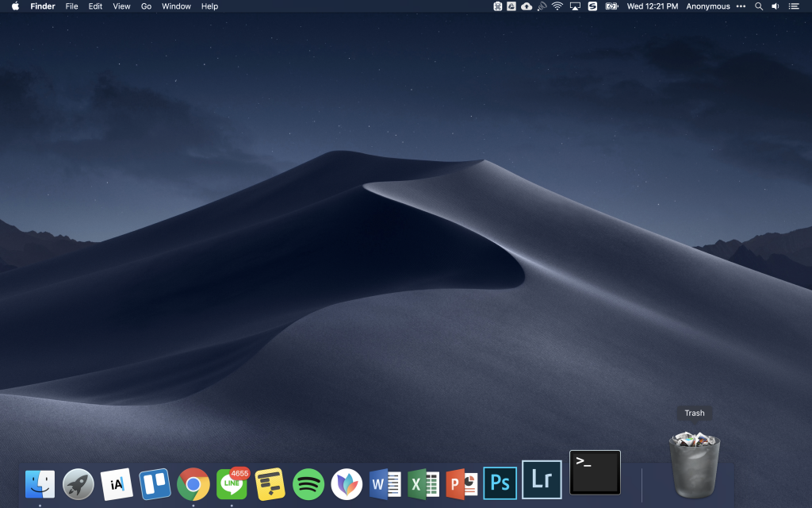The image size is (812, 508).
Task: Launch Spotify from the Dock
Action: coord(308,484)
